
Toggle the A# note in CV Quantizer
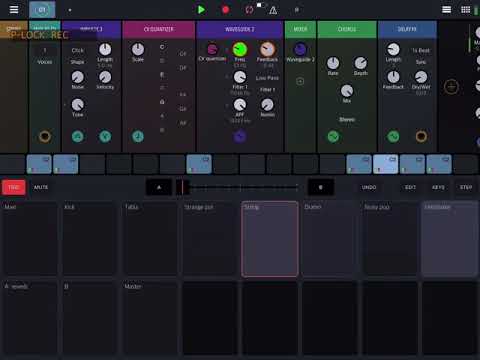(x=183, y=123)
